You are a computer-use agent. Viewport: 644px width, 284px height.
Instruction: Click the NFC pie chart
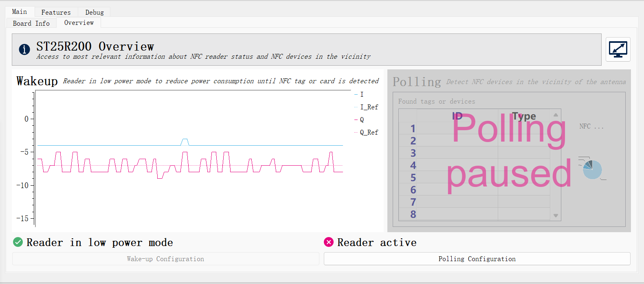tap(592, 170)
